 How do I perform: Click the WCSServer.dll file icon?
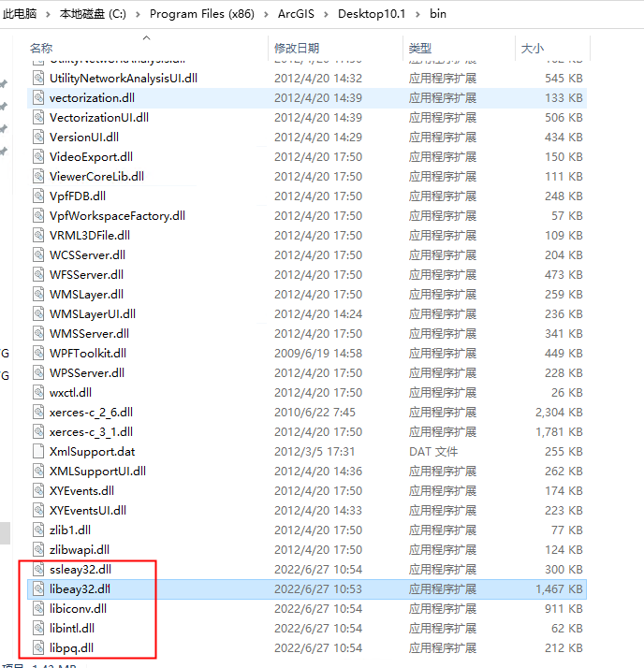coord(38,254)
